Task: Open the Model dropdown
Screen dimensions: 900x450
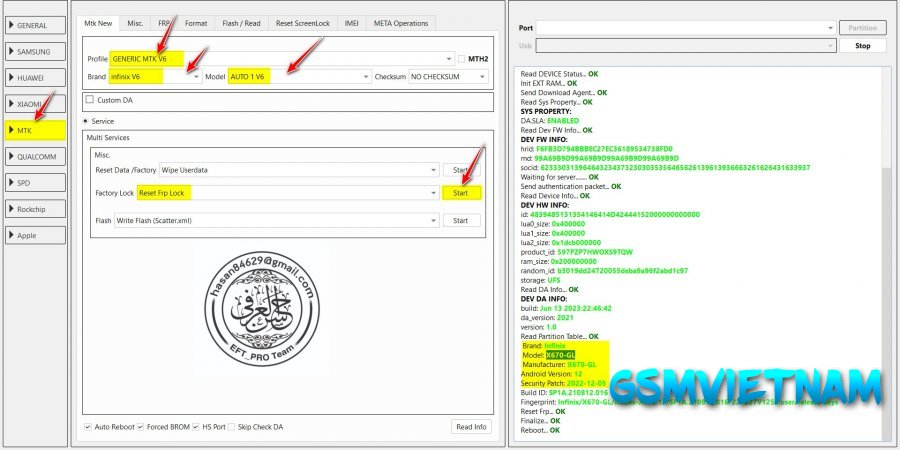Action: click(x=300, y=76)
